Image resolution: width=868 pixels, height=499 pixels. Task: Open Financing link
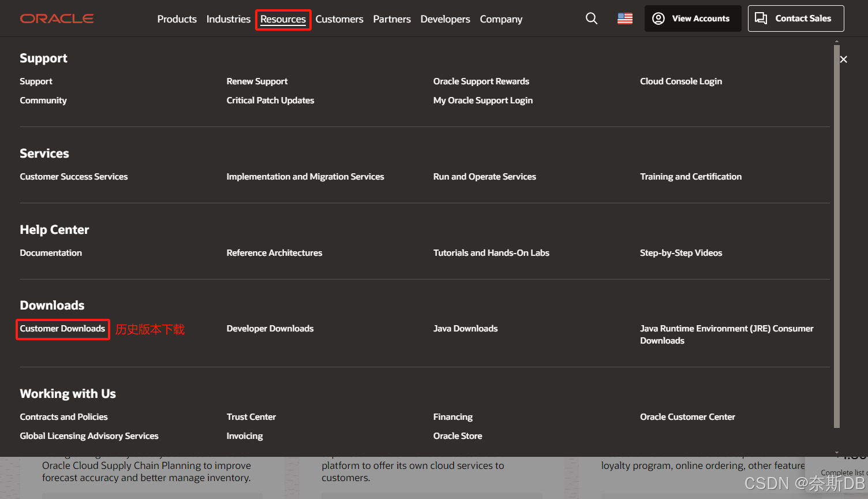click(x=453, y=417)
